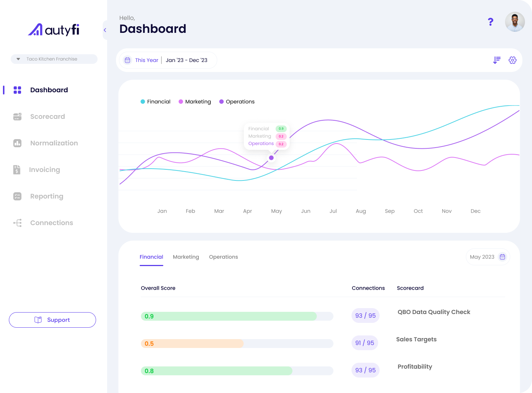The image size is (532, 393).
Task: Collapse the sidebar with the chevron
Action: click(105, 30)
